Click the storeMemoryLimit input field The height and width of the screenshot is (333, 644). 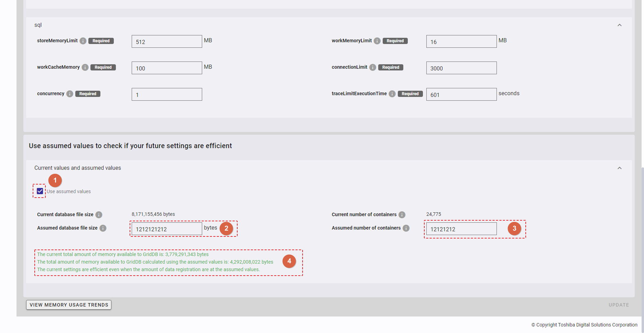pos(167,42)
